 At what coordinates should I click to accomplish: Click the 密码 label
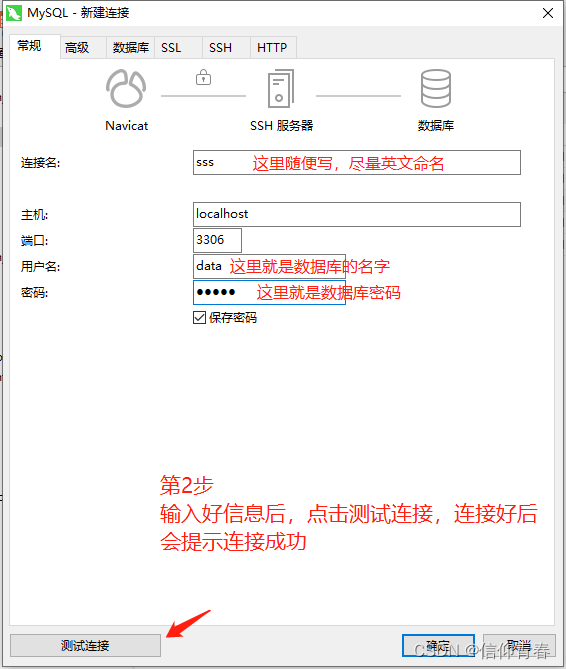pos(35,293)
